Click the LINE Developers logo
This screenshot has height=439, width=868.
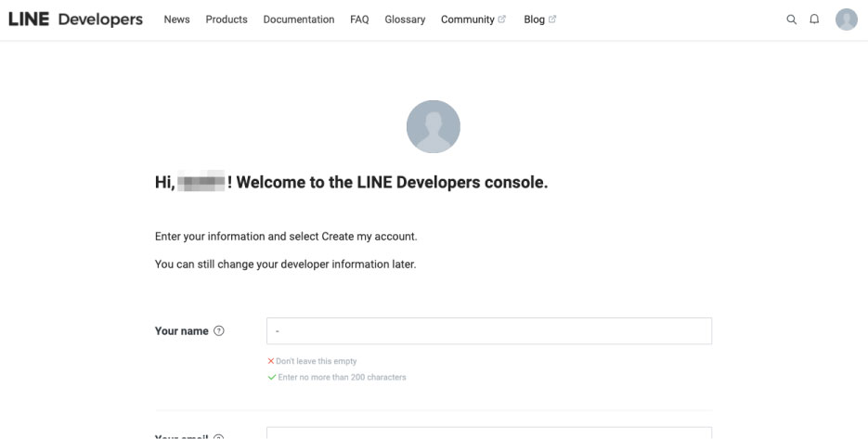pos(76,19)
